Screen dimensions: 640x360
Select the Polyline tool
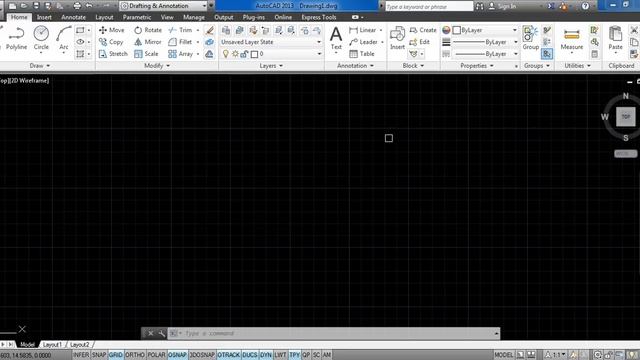coord(16,38)
